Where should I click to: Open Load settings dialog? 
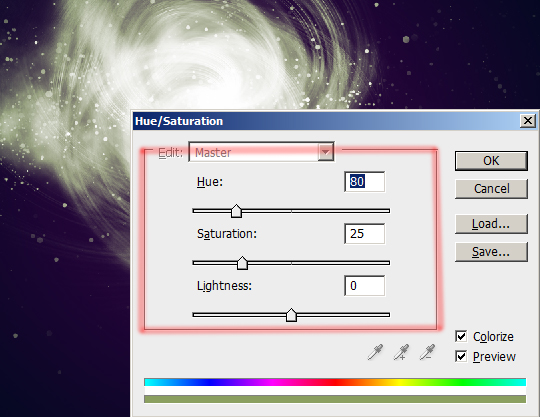491,224
